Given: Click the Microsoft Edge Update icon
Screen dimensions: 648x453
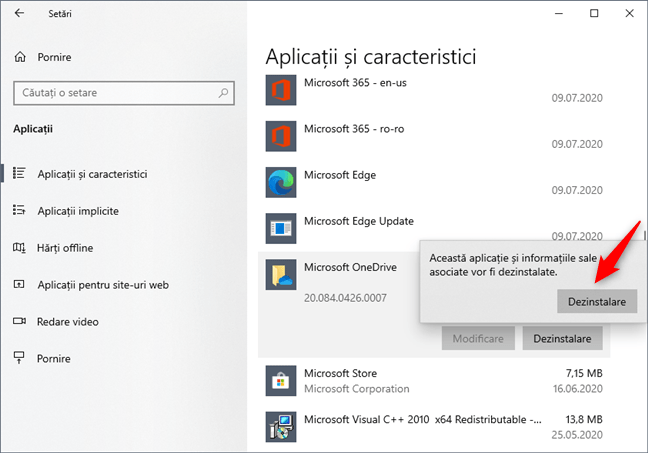Looking at the screenshot, I should (281, 228).
